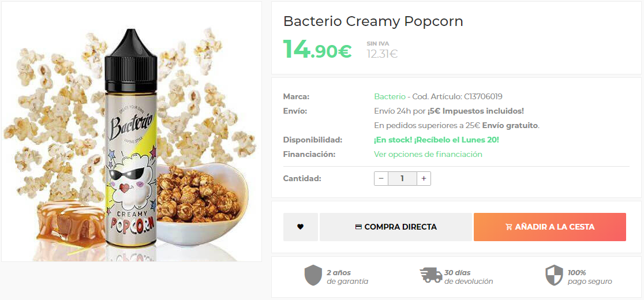Viewport: 644px width, 300px height.
Task: Click the heart wishlist icon
Action: (300, 227)
